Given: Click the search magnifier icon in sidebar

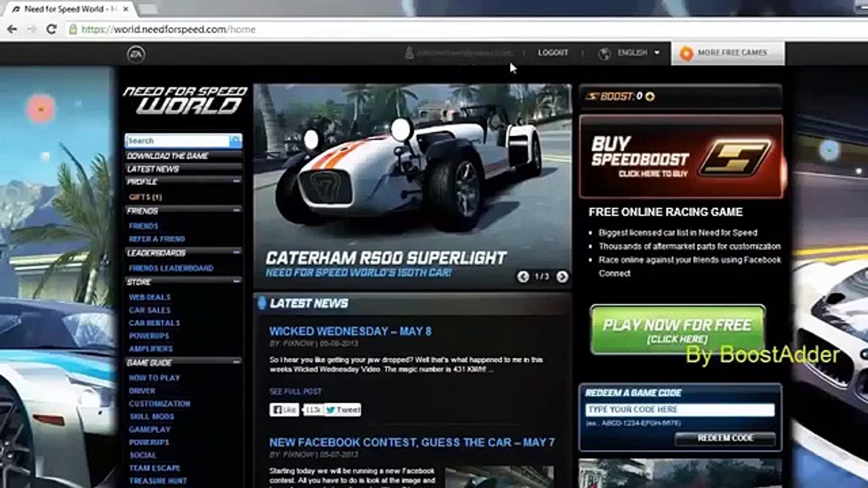Looking at the screenshot, I should [x=235, y=141].
